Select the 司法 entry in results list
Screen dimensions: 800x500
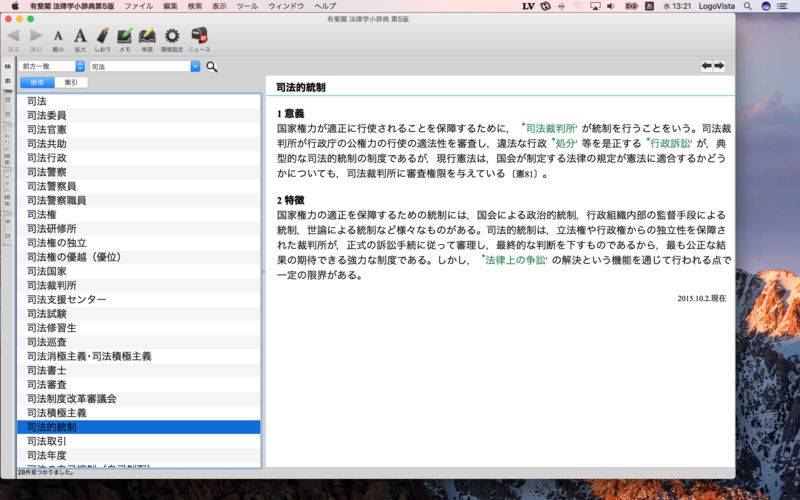tap(139, 101)
